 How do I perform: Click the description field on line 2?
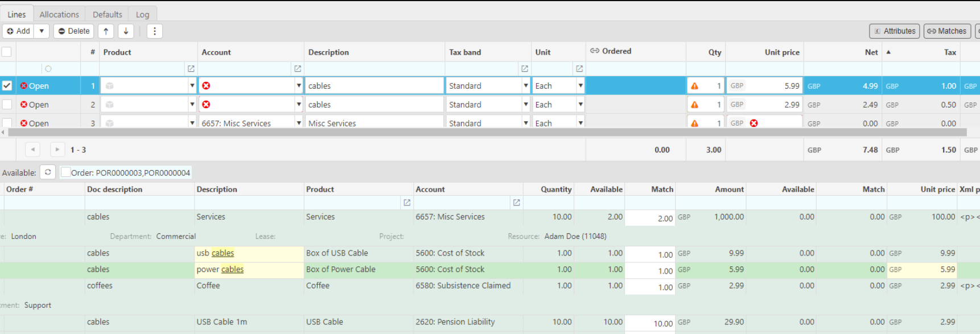tap(374, 105)
